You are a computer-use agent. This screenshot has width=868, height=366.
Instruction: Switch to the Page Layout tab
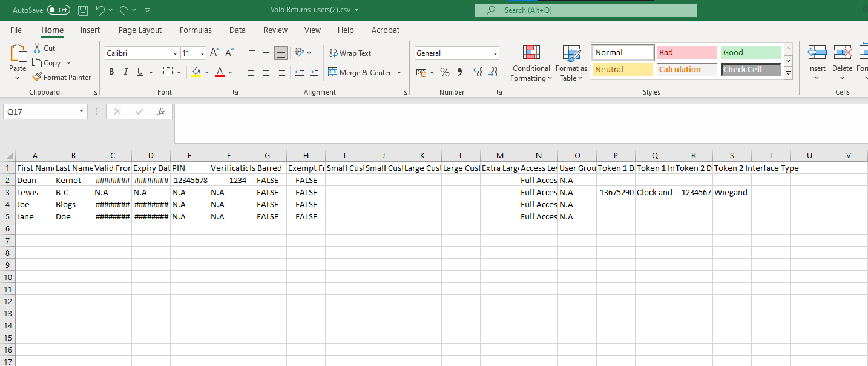pos(140,30)
